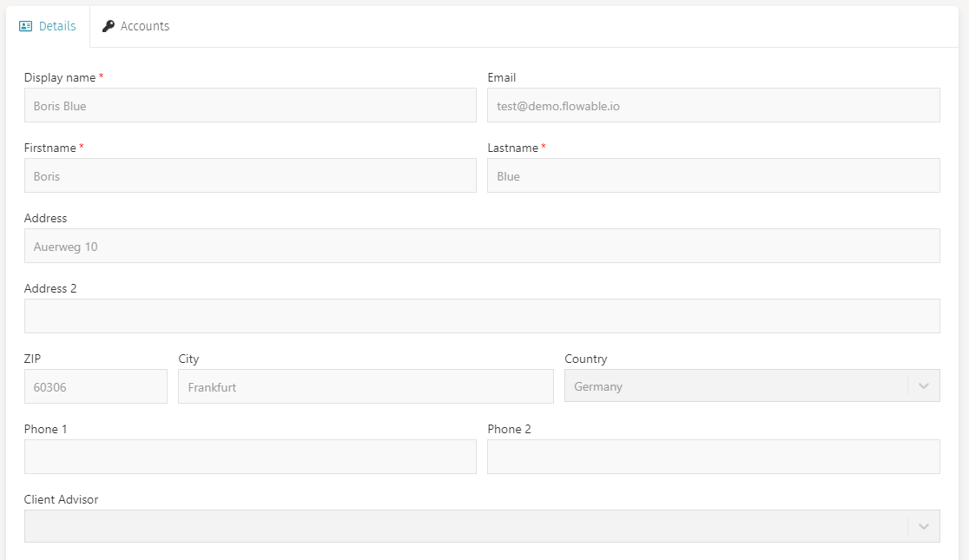Click the empty Phone 2 input
The width and height of the screenshot is (969, 560).
click(713, 457)
